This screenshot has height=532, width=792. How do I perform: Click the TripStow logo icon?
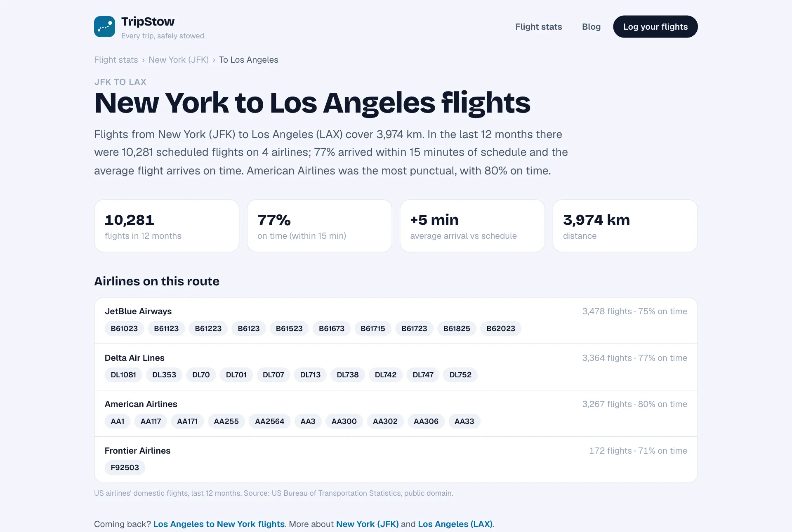click(x=104, y=26)
